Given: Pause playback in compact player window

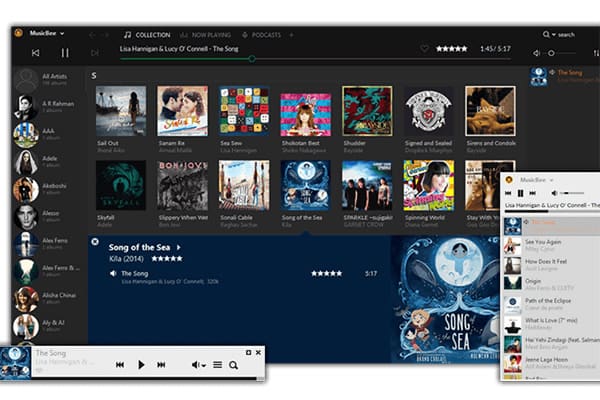Looking at the screenshot, I should click(520, 193).
